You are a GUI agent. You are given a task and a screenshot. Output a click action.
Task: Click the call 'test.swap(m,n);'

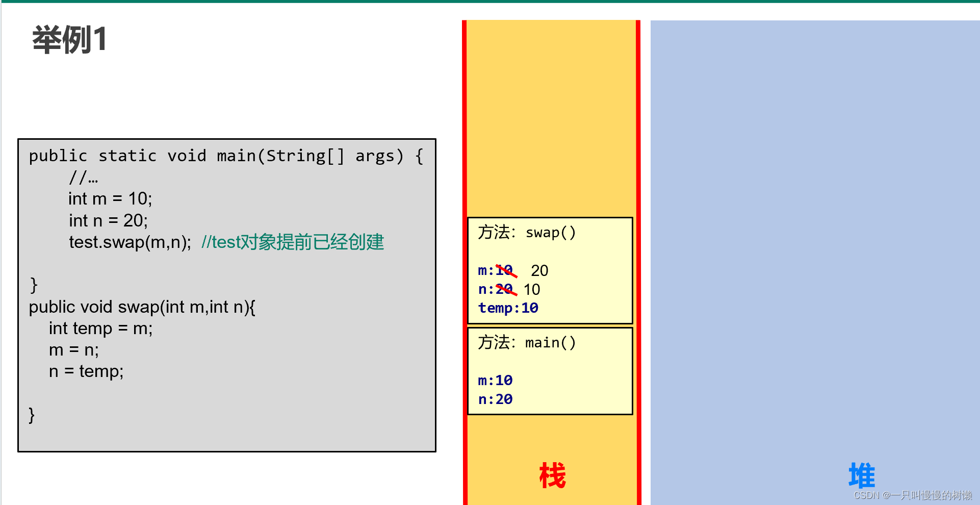pyautogui.click(x=130, y=242)
